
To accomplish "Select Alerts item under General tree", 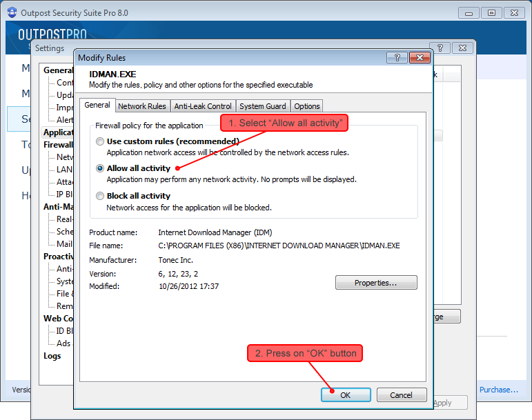I will coord(64,120).
